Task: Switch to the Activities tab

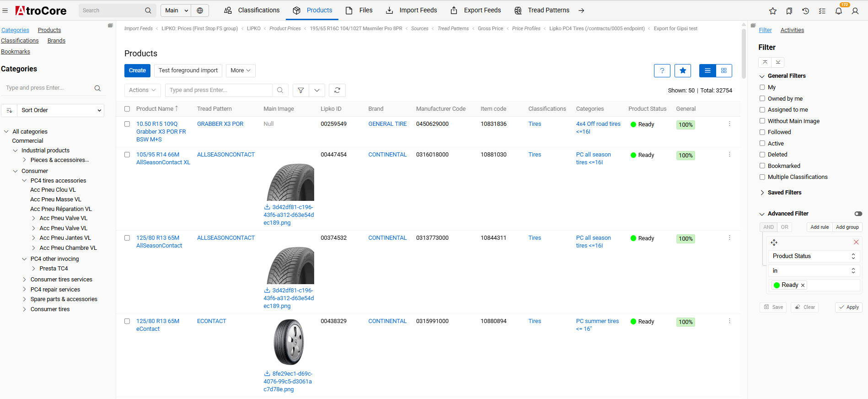Action: [792, 30]
